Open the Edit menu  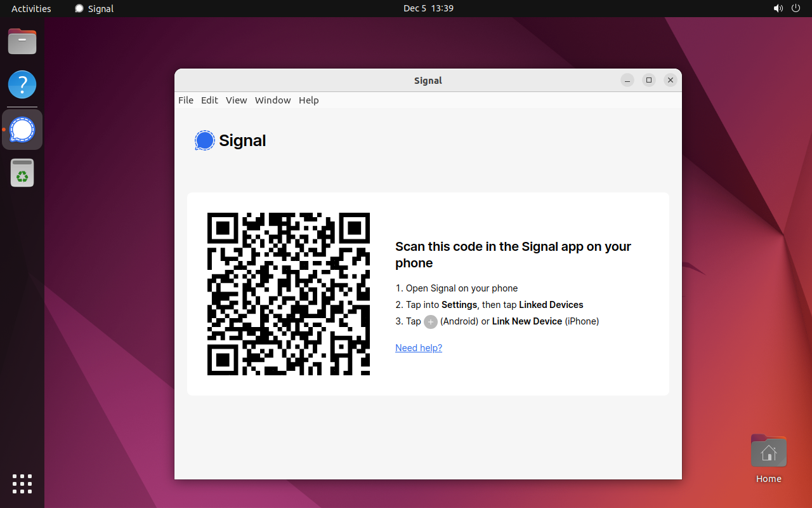[x=209, y=100]
